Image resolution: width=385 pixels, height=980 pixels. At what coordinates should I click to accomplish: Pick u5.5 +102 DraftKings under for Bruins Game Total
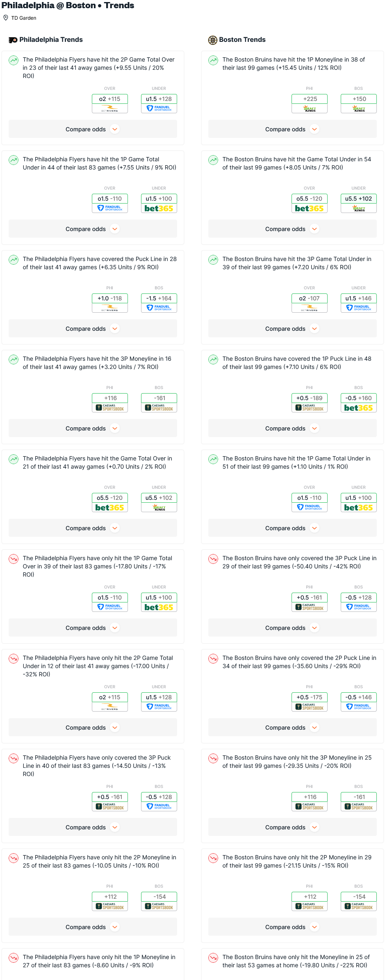(x=358, y=203)
